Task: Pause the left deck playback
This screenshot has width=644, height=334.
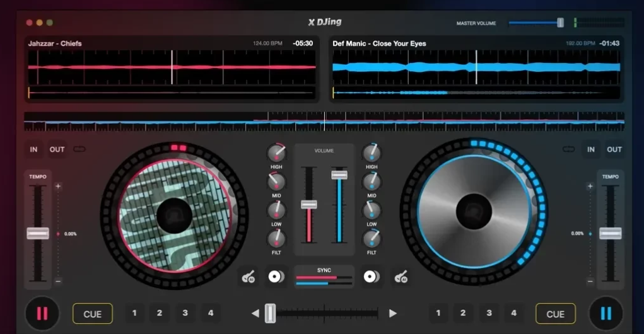Action: (x=42, y=313)
